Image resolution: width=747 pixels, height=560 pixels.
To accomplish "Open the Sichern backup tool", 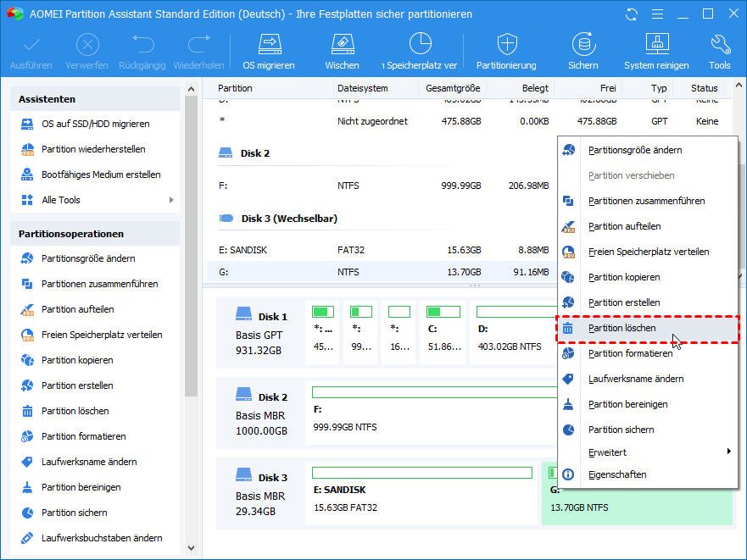I will [583, 51].
